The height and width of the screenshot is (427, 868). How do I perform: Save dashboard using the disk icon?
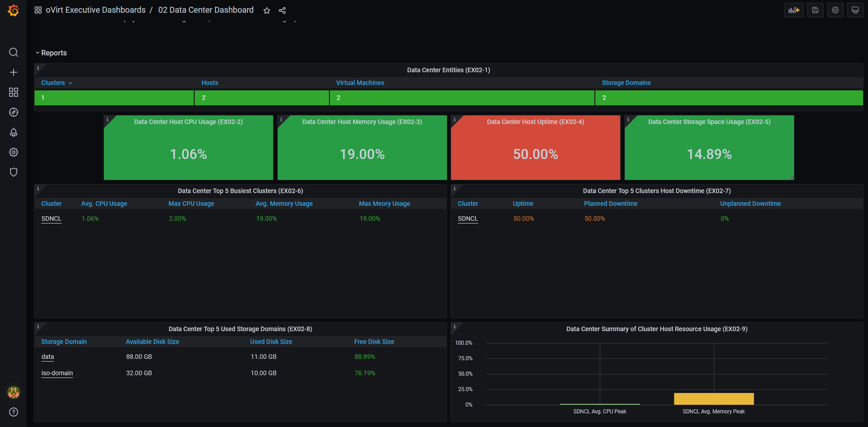[815, 10]
